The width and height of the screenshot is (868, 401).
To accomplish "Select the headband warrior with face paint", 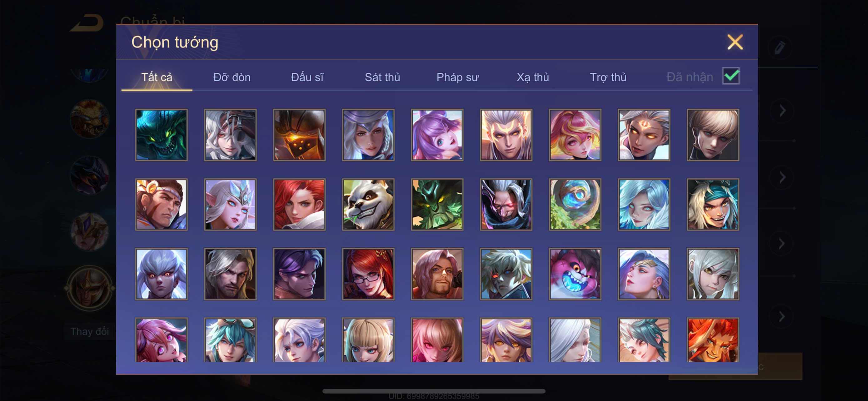I will (x=162, y=204).
